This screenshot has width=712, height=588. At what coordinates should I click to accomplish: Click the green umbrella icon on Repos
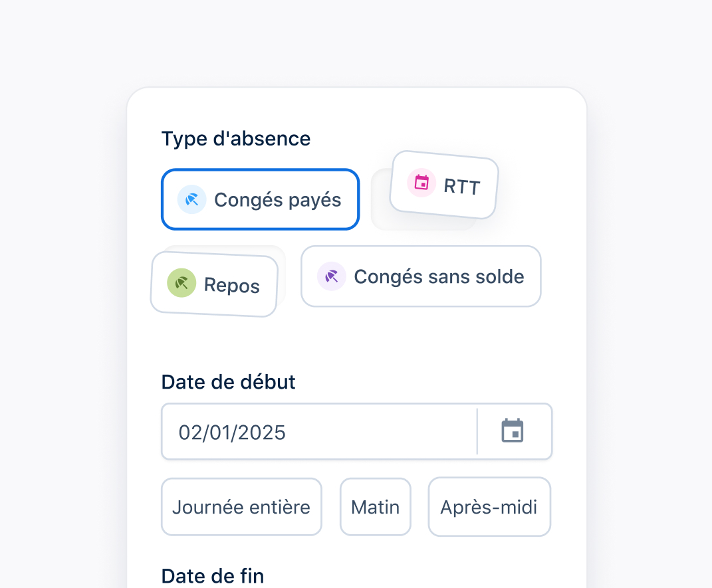click(181, 282)
